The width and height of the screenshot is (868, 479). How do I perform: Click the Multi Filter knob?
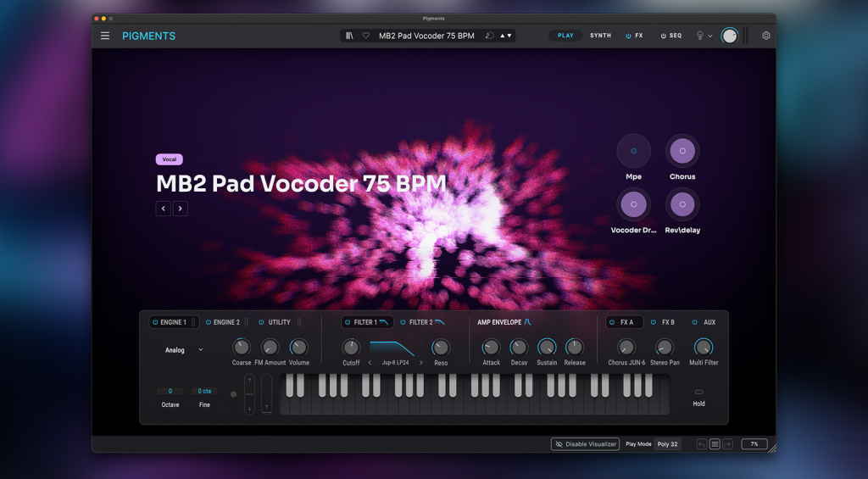704,348
